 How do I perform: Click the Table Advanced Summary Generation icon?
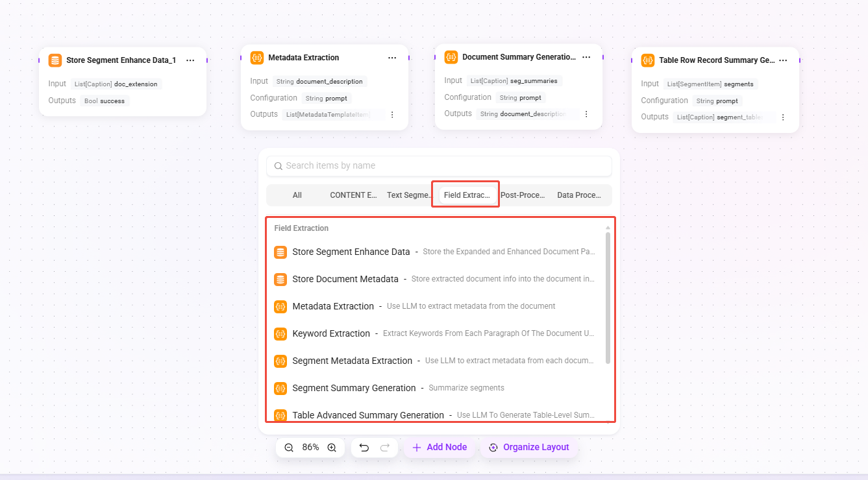pos(280,415)
